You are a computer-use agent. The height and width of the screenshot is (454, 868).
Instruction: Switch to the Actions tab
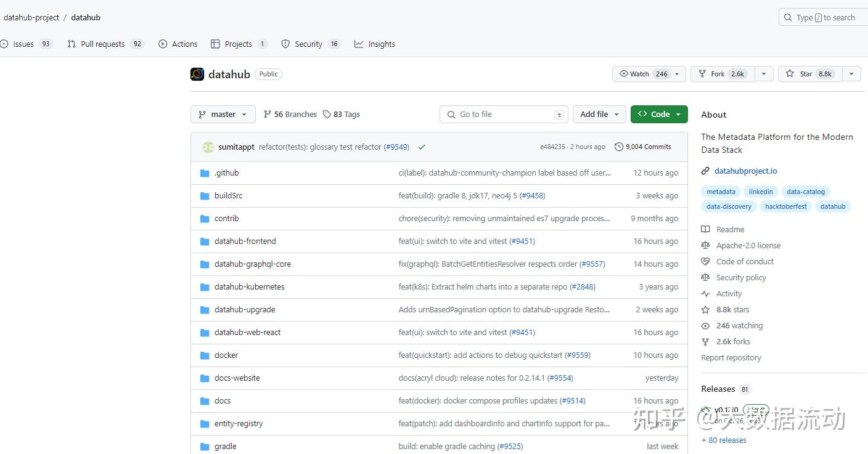tap(178, 44)
